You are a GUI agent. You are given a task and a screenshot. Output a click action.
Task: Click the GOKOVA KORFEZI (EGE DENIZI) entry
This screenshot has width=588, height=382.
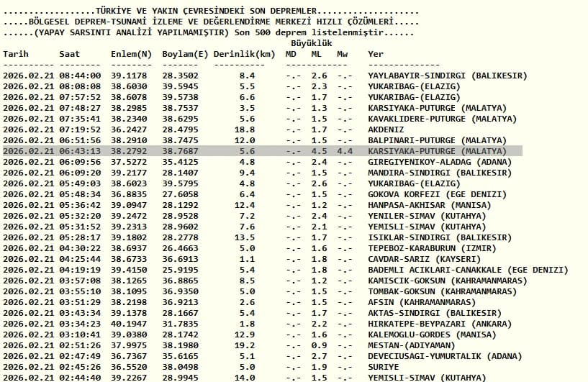[438, 194]
